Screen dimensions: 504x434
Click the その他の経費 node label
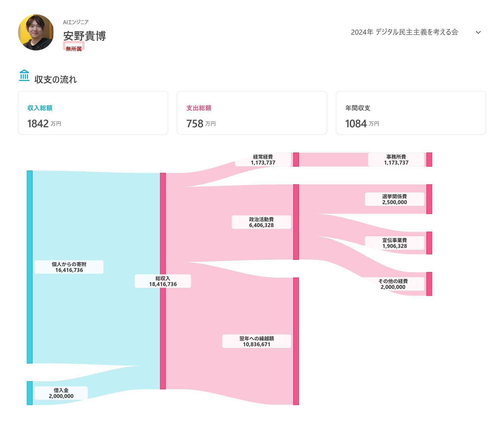393,284
